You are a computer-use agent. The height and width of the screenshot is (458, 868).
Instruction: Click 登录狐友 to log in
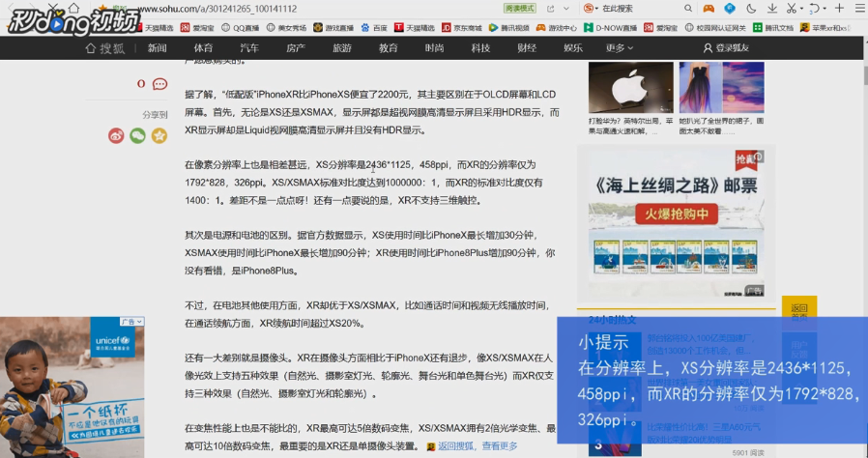[726, 48]
